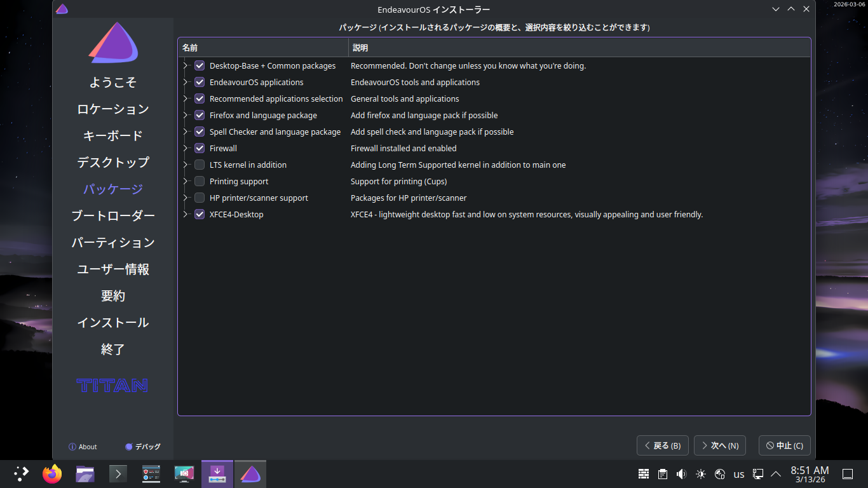Click the show desktop icon
The image size is (868, 488).
847,474
